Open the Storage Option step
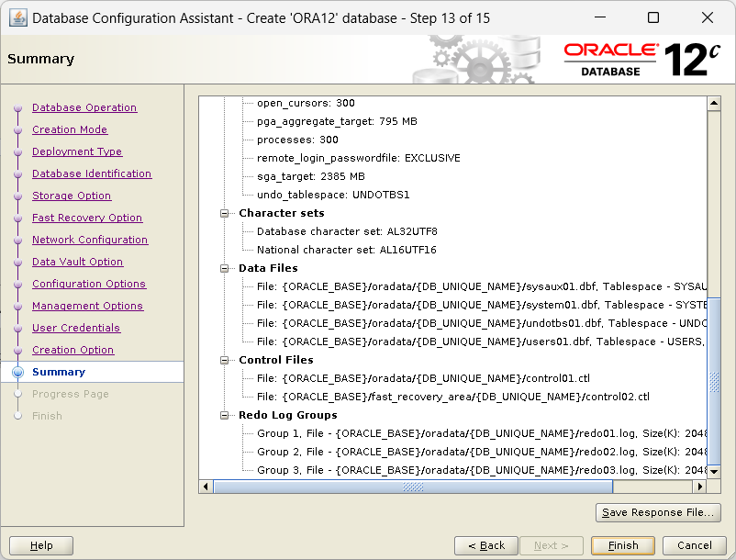The height and width of the screenshot is (560, 736). click(x=72, y=196)
